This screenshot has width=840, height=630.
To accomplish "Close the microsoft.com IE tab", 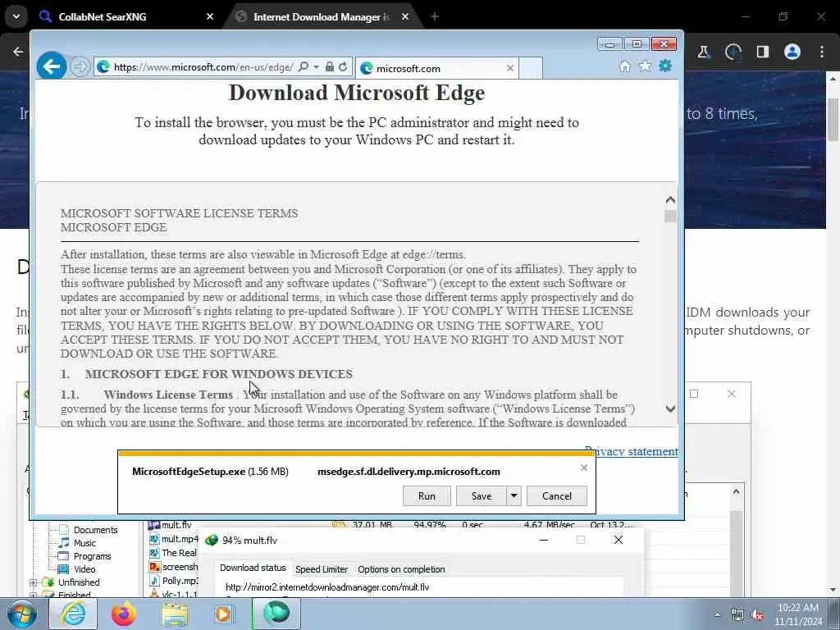I will click(510, 68).
